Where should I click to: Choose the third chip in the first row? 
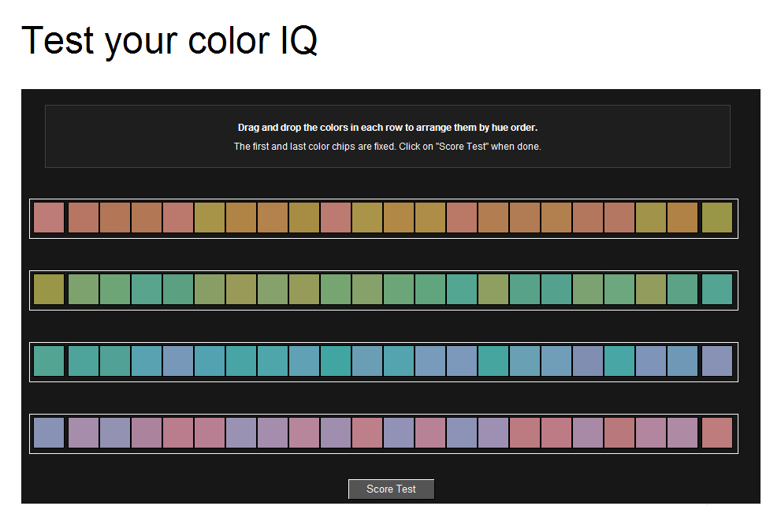click(x=115, y=218)
